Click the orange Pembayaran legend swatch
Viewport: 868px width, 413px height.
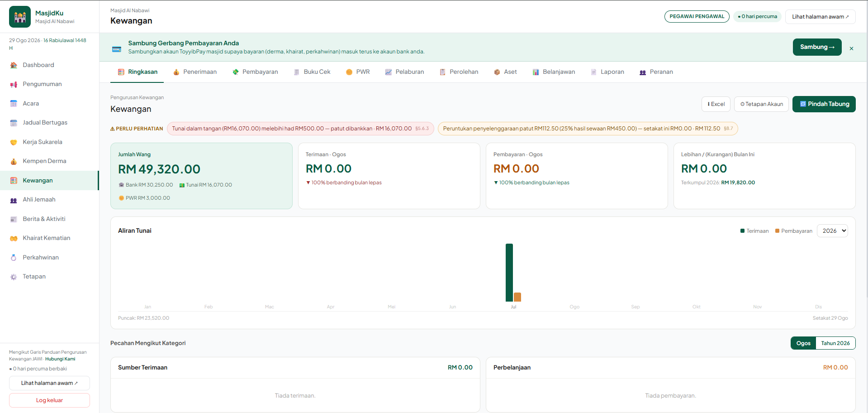[777, 231]
